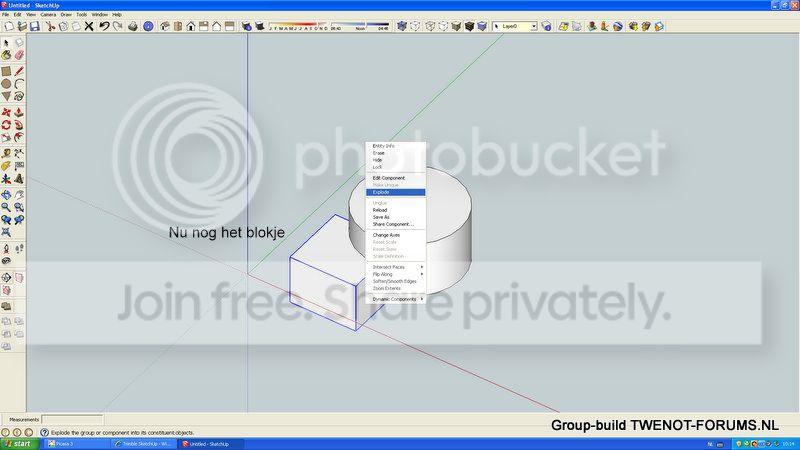The height and width of the screenshot is (450, 800).
Task: Switch to Iso view icon
Action: tap(165, 26)
